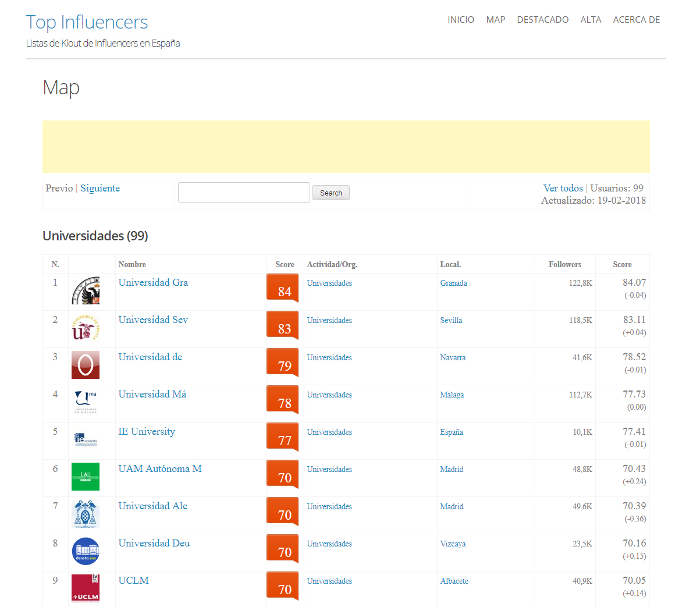Image resolution: width=700 pixels, height=607 pixels.
Task: Click the orange 78 score badge
Action: point(283,400)
